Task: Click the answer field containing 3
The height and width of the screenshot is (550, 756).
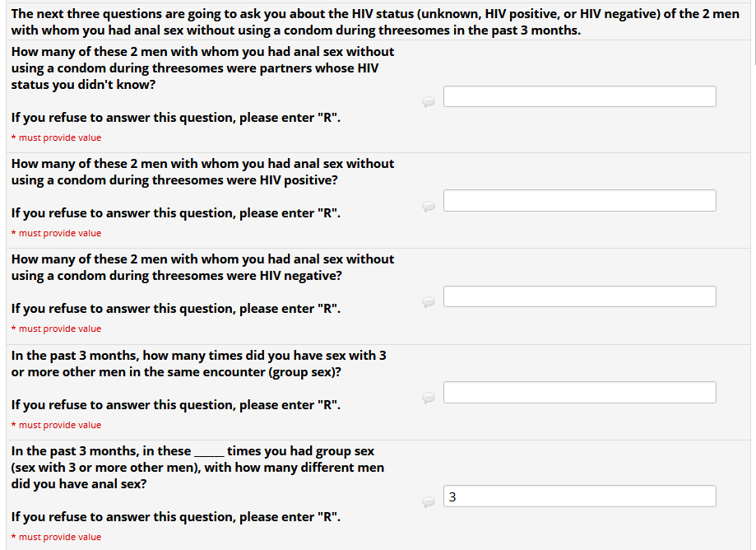Action: [579, 496]
